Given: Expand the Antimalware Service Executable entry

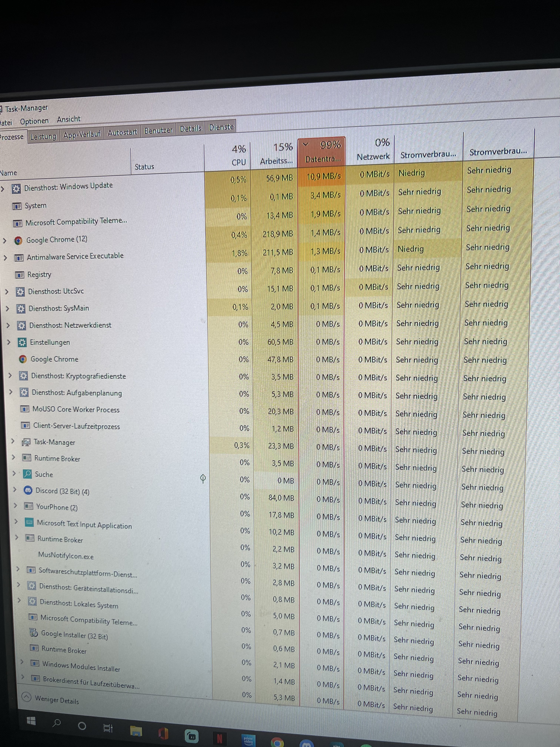Looking at the screenshot, I should (5, 258).
